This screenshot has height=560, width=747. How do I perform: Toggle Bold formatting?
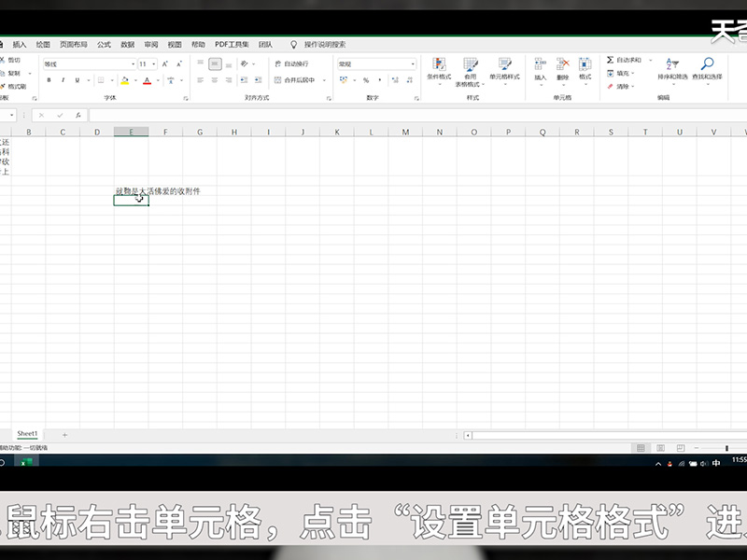click(x=49, y=80)
